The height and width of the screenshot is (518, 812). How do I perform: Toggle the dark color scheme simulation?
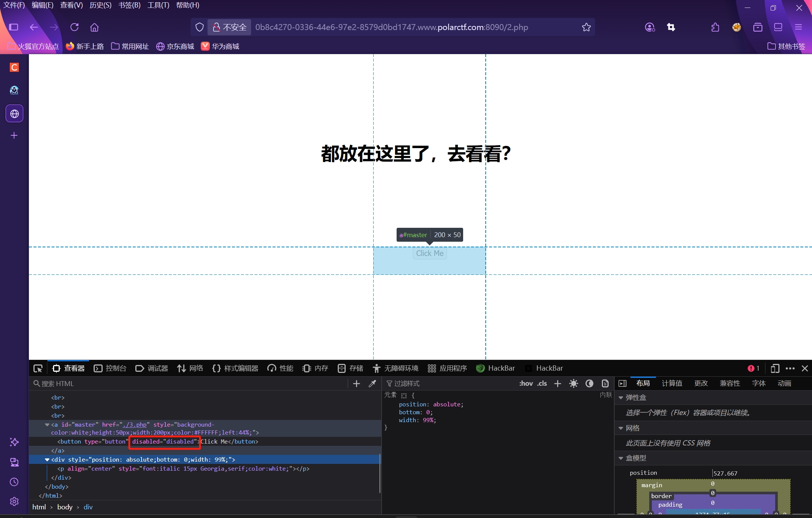[x=589, y=383]
